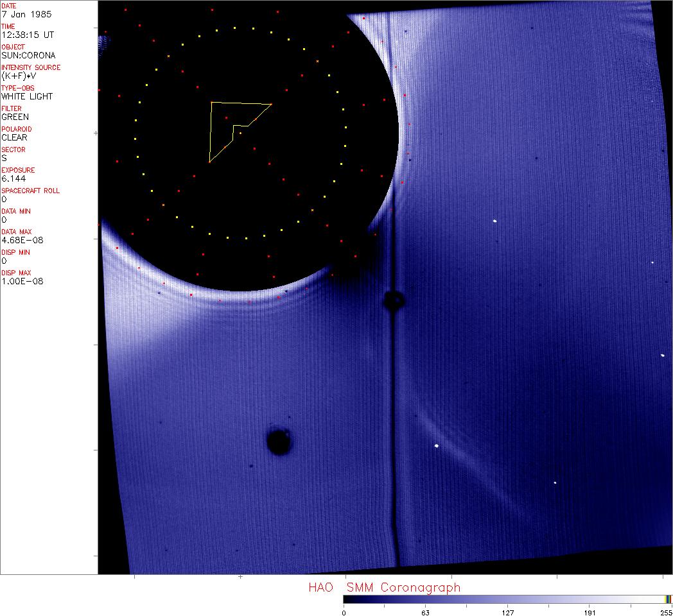Click the dark vertical streak through the corona

tap(392, 417)
